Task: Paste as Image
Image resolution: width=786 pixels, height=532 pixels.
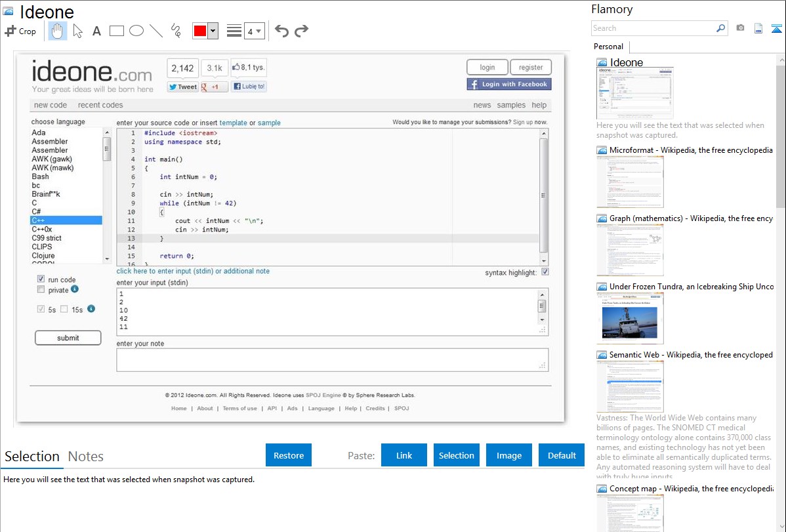Action: [508, 455]
